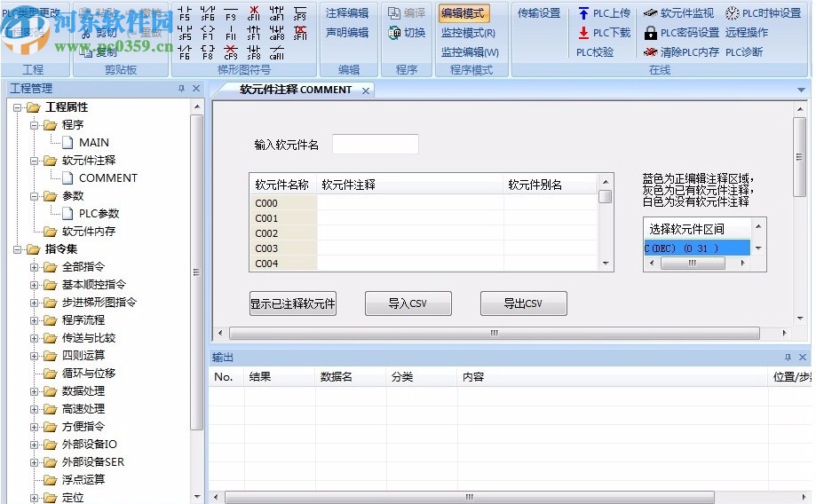Click the PLC上传 upload arrow
The width and height of the screenshot is (816, 504).
click(x=583, y=13)
